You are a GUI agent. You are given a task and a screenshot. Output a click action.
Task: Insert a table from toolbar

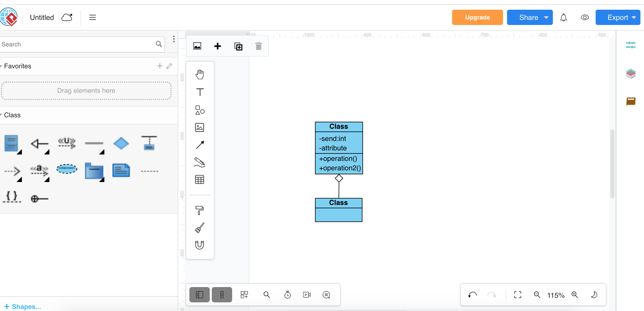click(200, 180)
